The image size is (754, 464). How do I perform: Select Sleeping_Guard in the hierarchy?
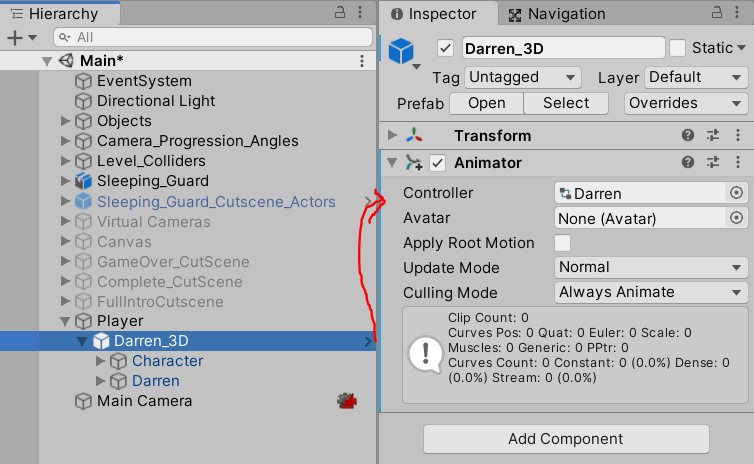[x=152, y=181]
